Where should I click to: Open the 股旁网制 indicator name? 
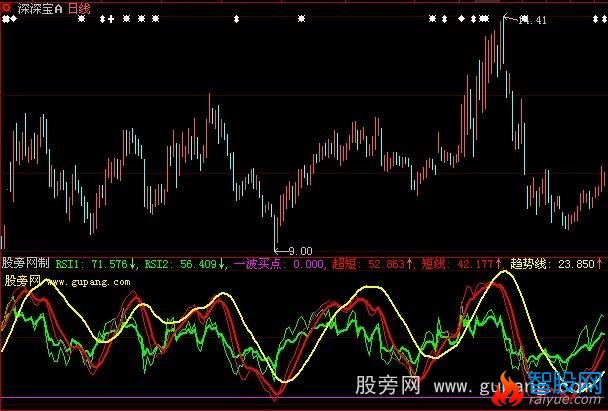point(26,264)
